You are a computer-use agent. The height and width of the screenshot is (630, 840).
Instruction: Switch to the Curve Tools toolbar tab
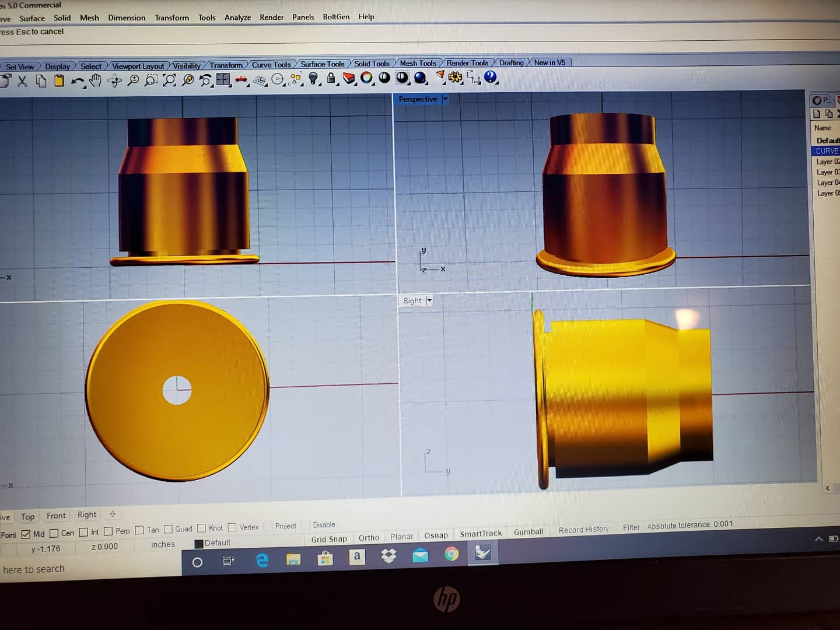[271, 65]
